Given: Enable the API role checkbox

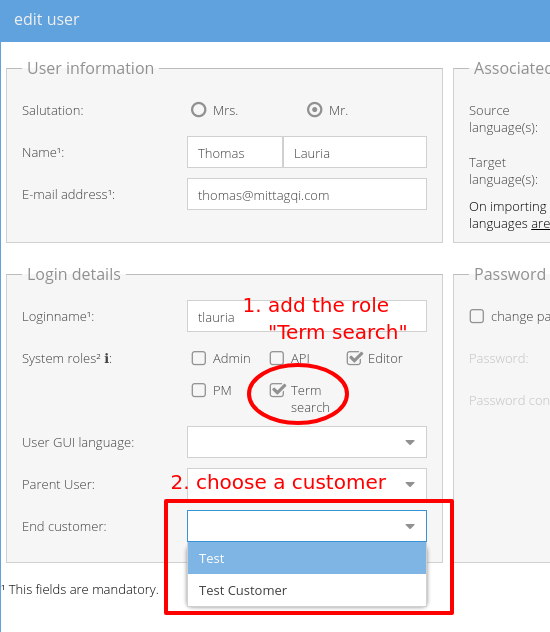Looking at the screenshot, I should 276,358.
